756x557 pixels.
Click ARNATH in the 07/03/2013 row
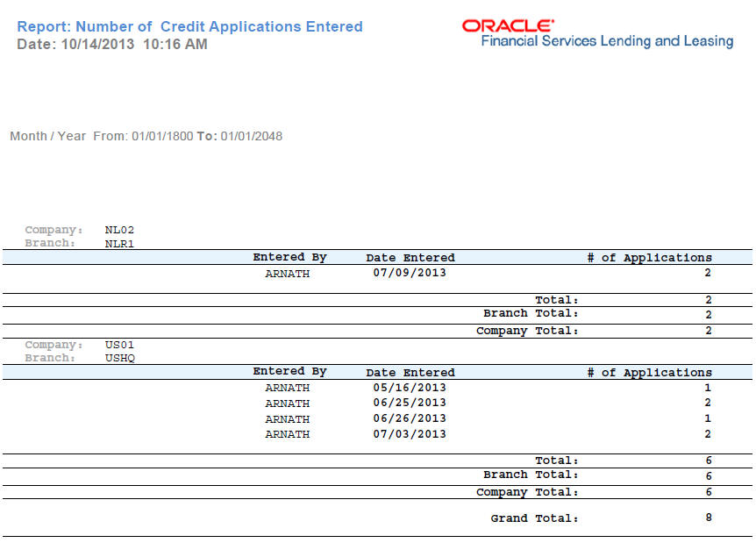tap(288, 434)
